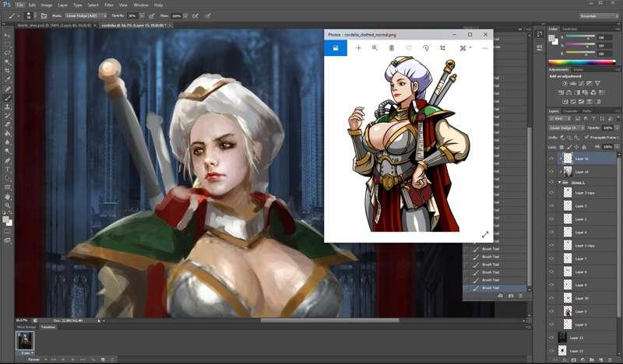Open the Flow value dropdown arrow
The image size is (623, 364).
pos(185,16)
